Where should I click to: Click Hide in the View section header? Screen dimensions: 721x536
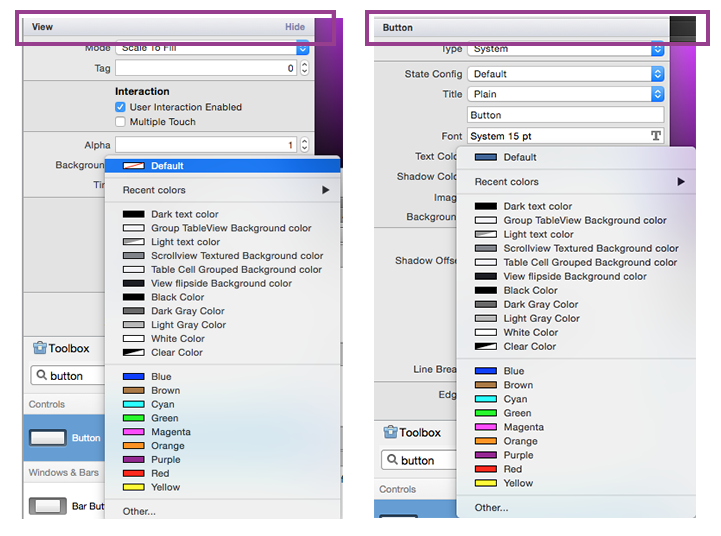(295, 27)
